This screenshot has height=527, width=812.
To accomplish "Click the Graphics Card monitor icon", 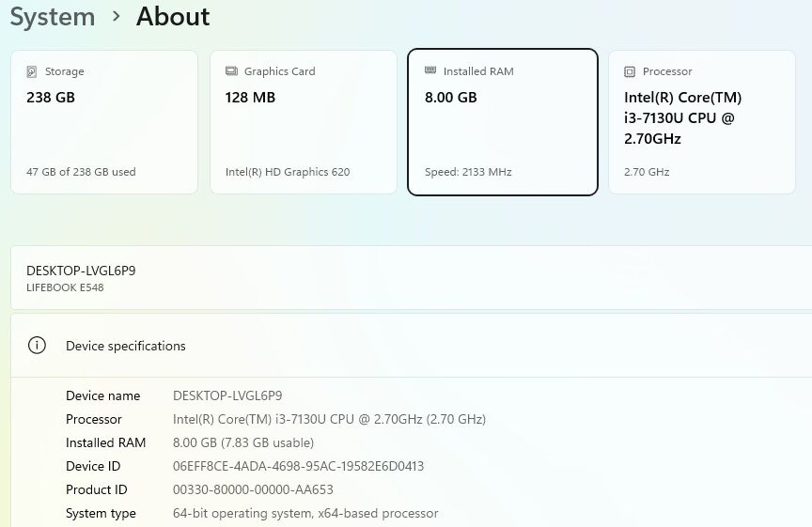I will [x=231, y=71].
